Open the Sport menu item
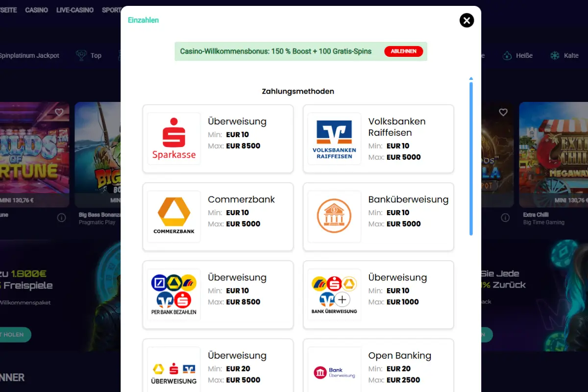Viewport: 588px width, 392px height. point(111,10)
